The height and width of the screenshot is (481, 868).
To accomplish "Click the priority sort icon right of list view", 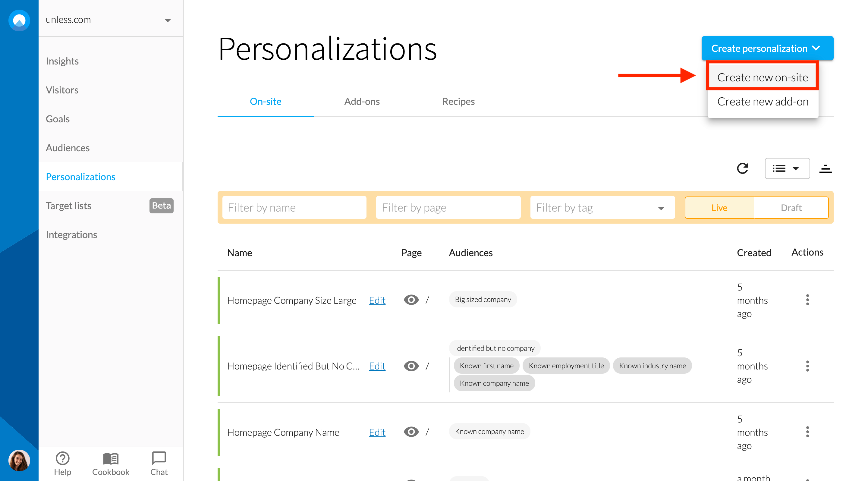I will (x=825, y=168).
